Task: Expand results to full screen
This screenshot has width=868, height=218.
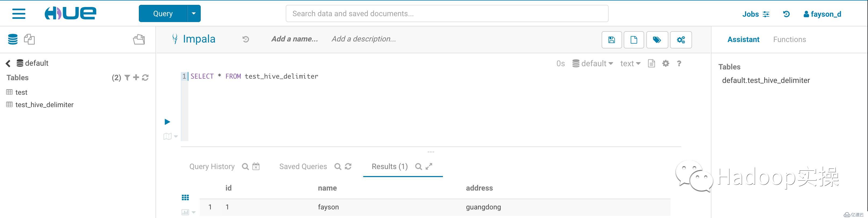Action: click(429, 166)
